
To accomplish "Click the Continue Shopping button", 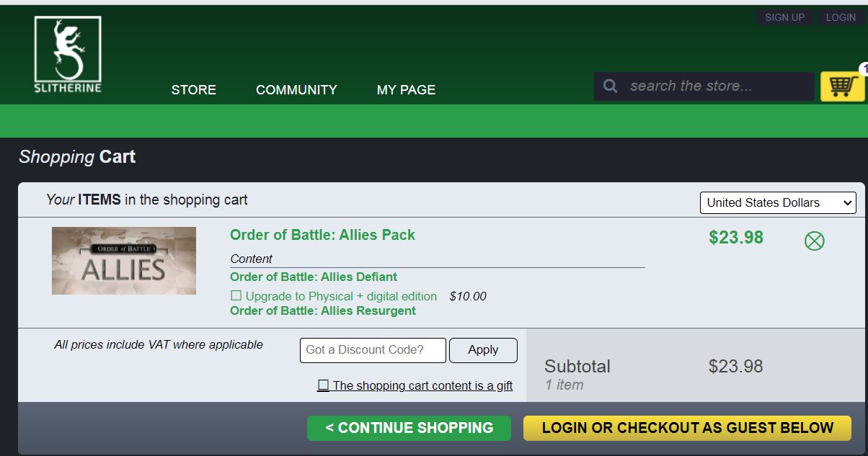I will 409,428.
